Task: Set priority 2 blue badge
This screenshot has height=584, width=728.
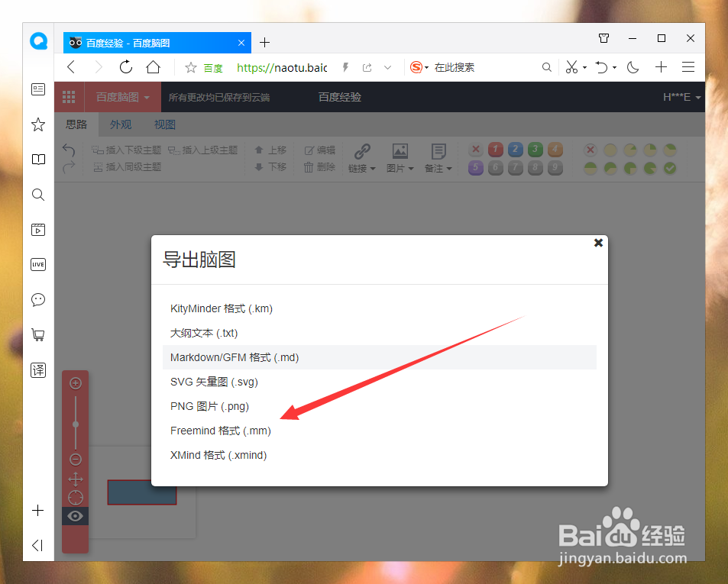Action: coord(516,150)
